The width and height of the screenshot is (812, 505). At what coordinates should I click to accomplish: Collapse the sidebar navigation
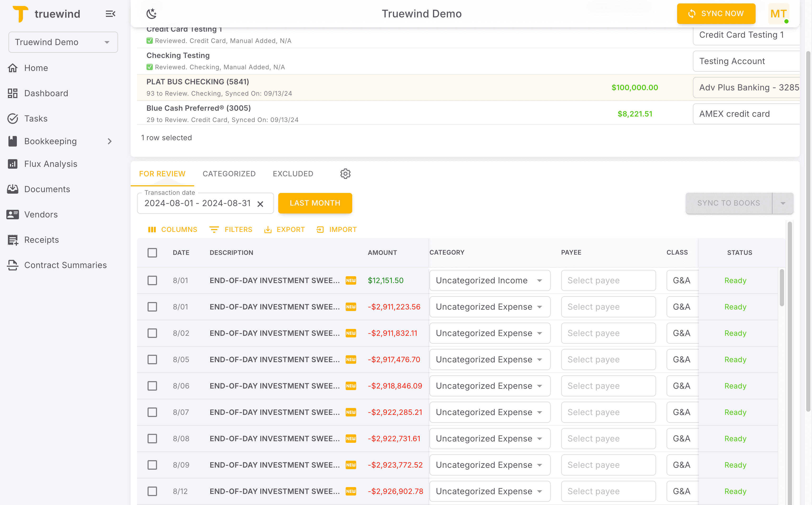[x=110, y=14]
